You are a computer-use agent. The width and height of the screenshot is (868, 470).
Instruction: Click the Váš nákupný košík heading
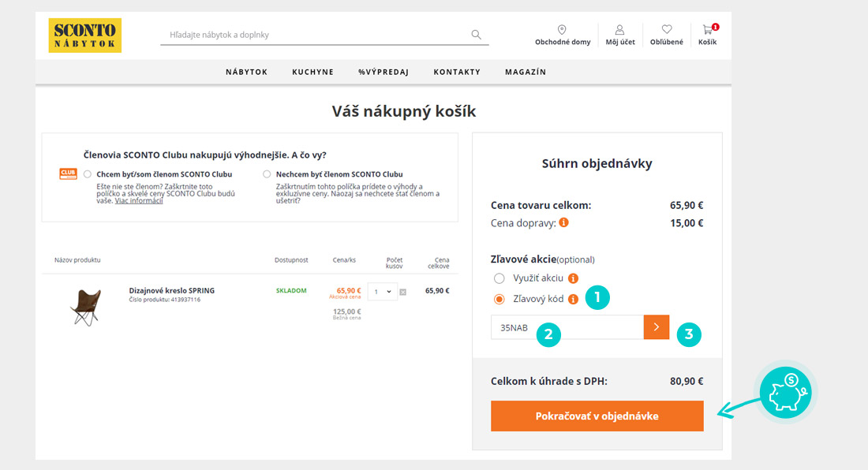coord(403,111)
